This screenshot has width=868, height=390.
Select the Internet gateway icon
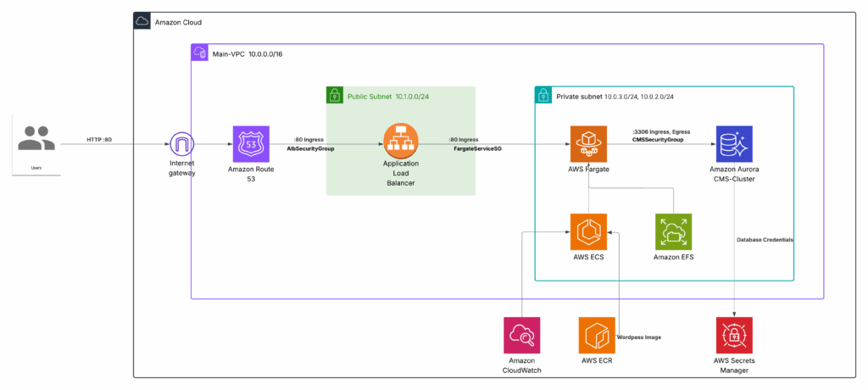click(x=181, y=144)
